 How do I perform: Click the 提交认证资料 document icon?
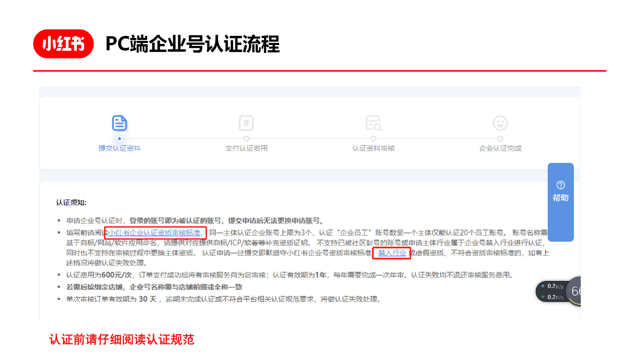(x=119, y=123)
